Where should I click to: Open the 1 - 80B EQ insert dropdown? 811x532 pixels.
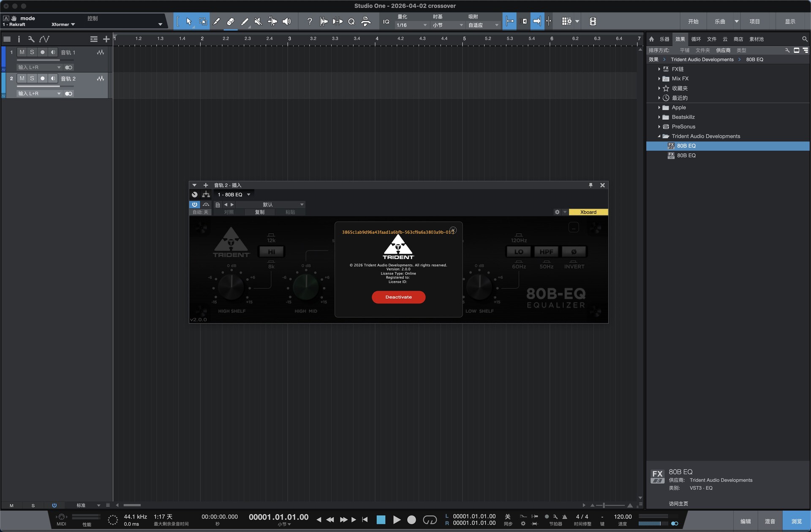(234, 195)
